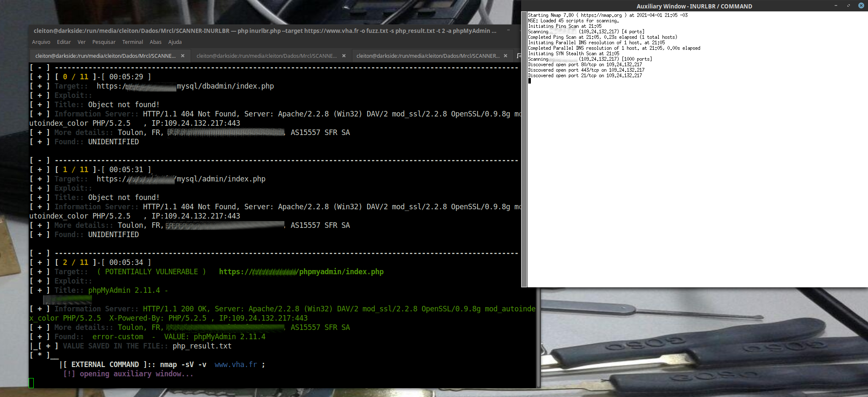
Task: Switch to the second terminal tab
Action: coord(266,55)
